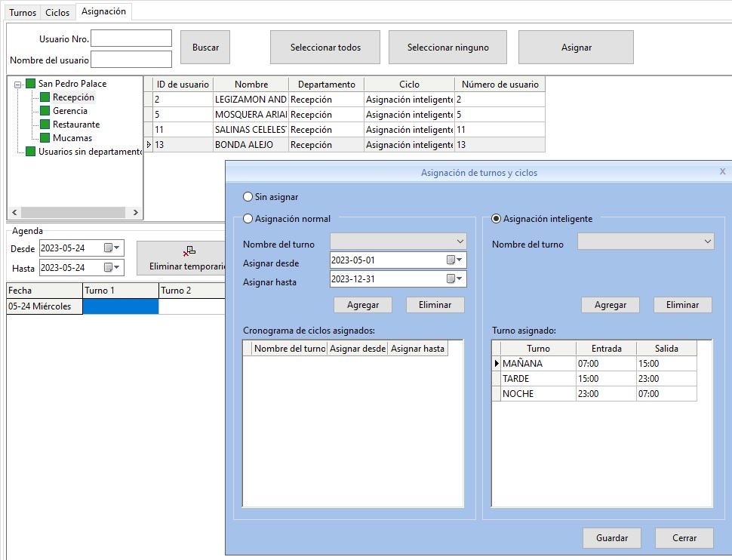This screenshot has height=560, width=732.
Task: Open Nombre del turno dropdown under Asignación normal
Action: [460, 242]
